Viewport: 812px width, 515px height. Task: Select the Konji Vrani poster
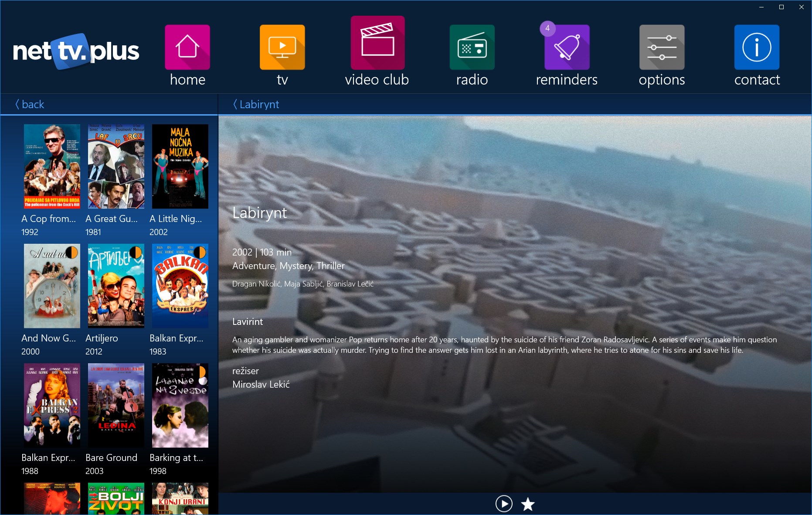pos(180,498)
